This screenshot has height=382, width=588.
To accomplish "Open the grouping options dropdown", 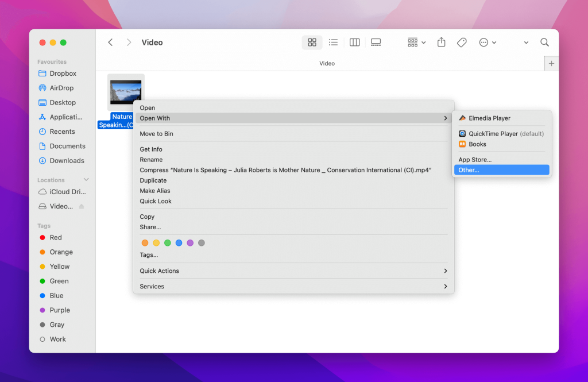I will click(416, 42).
